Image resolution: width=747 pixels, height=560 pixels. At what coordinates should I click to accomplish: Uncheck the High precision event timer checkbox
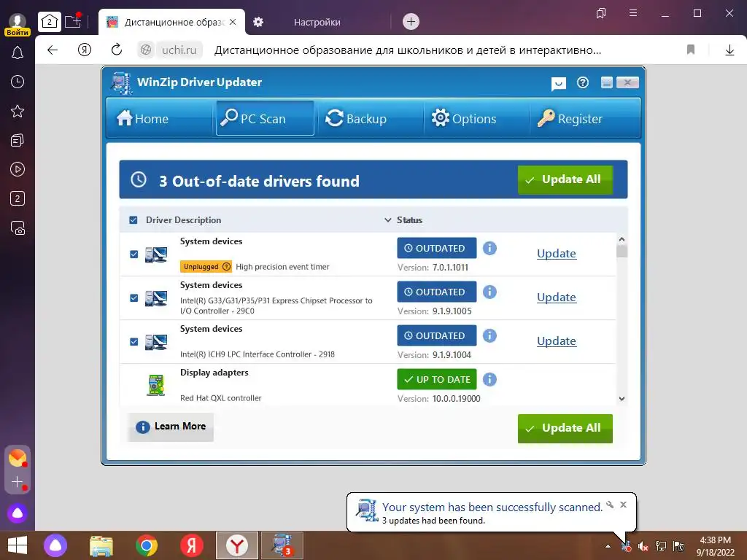[134, 254]
